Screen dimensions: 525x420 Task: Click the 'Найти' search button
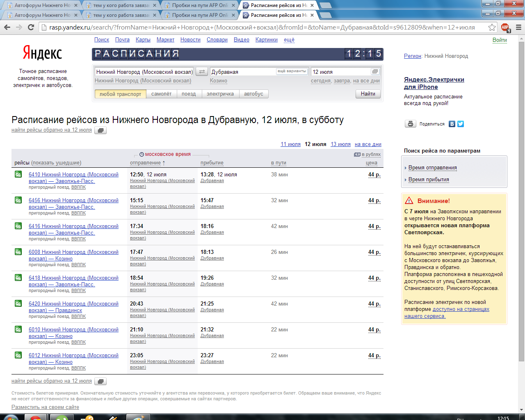pyautogui.click(x=368, y=94)
